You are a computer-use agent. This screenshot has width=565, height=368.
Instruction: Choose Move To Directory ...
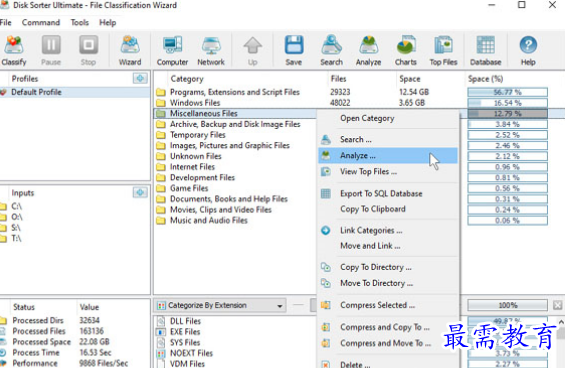(x=388, y=283)
